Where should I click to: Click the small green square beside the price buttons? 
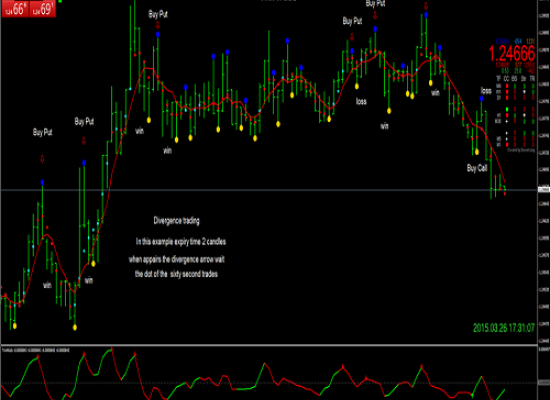tap(60, 1)
